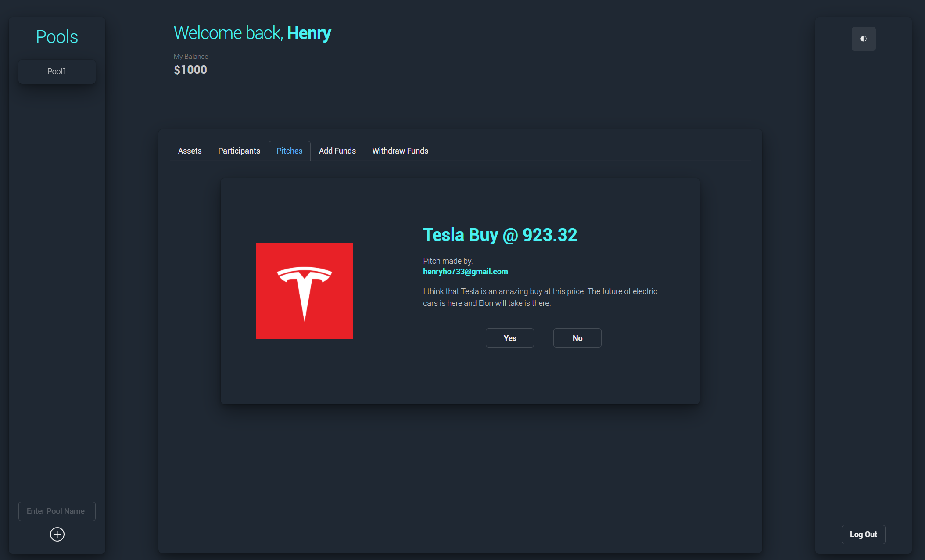Go to the Add Funds tab
The width and height of the screenshot is (925, 560).
[337, 151]
